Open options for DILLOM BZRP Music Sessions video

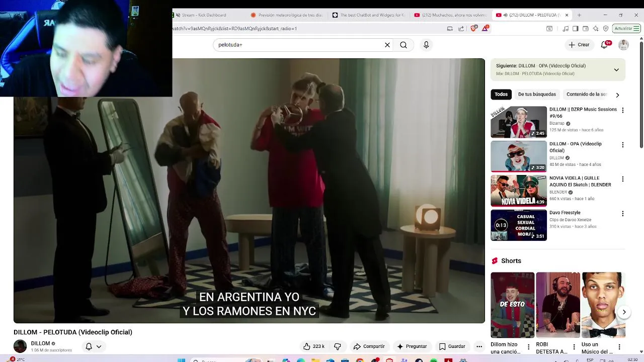[623, 110]
